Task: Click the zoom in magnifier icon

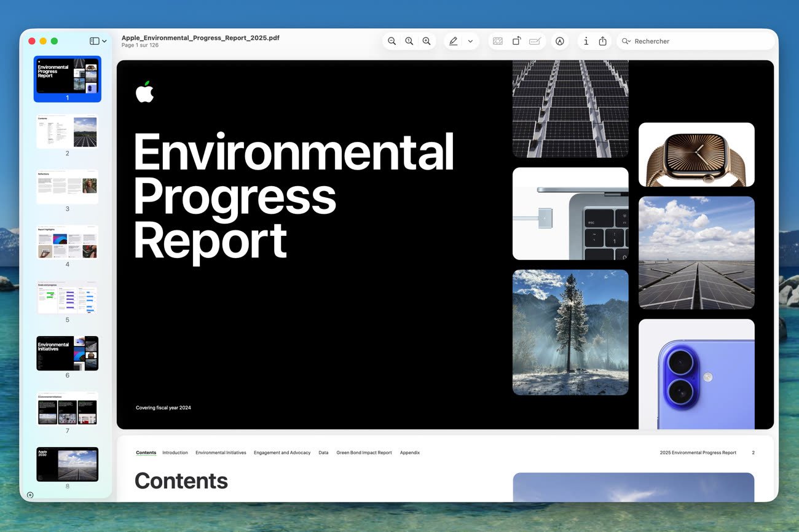Action: pos(426,41)
